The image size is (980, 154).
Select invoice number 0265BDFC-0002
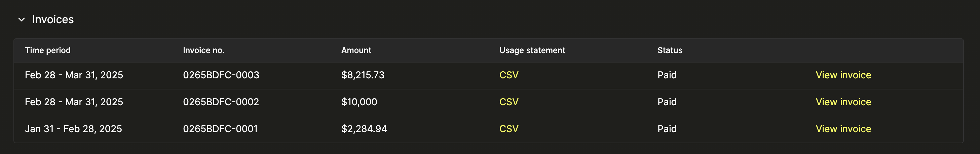pos(221,102)
